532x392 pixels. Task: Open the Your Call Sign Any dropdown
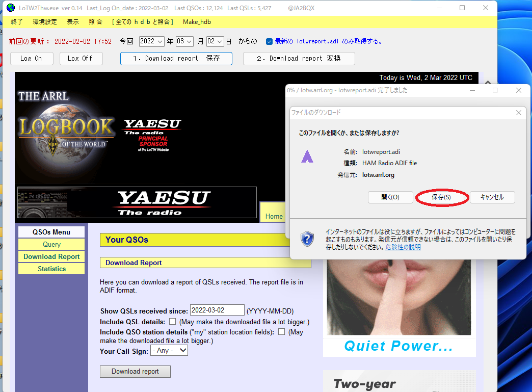[x=169, y=350]
